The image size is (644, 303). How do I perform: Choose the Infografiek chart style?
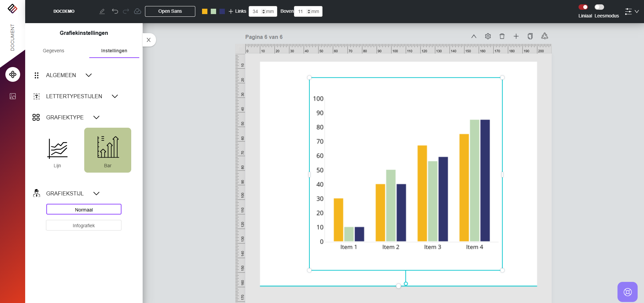84,226
